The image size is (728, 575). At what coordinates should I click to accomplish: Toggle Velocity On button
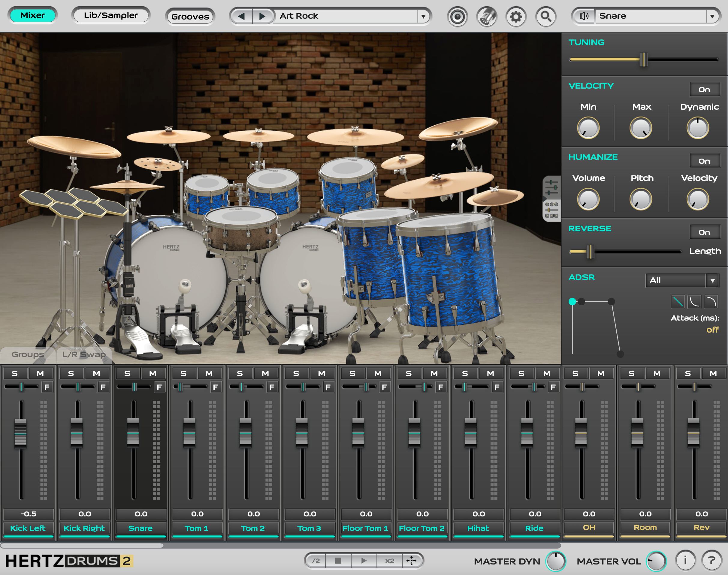coord(705,90)
